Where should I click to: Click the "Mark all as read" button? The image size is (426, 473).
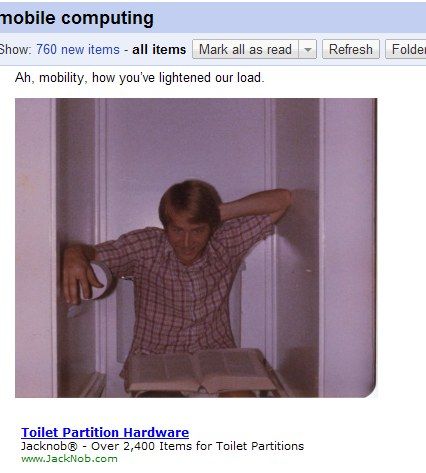(245, 49)
